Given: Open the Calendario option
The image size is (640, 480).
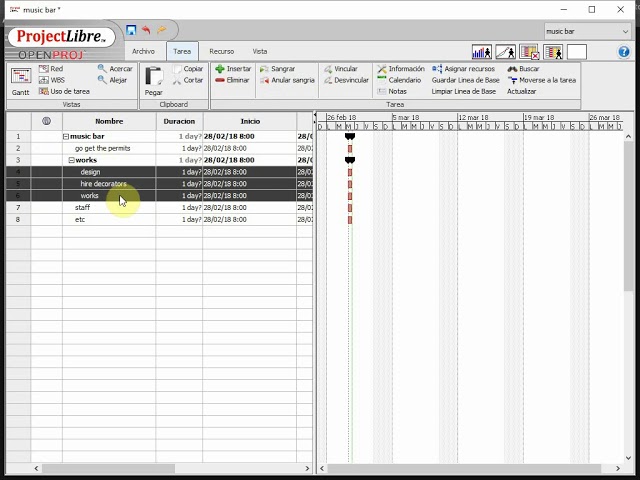Looking at the screenshot, I should coord(399,80).
